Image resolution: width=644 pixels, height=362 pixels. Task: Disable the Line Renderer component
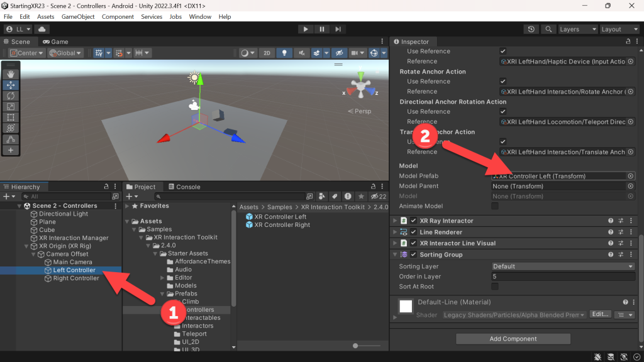coord(414,232)
